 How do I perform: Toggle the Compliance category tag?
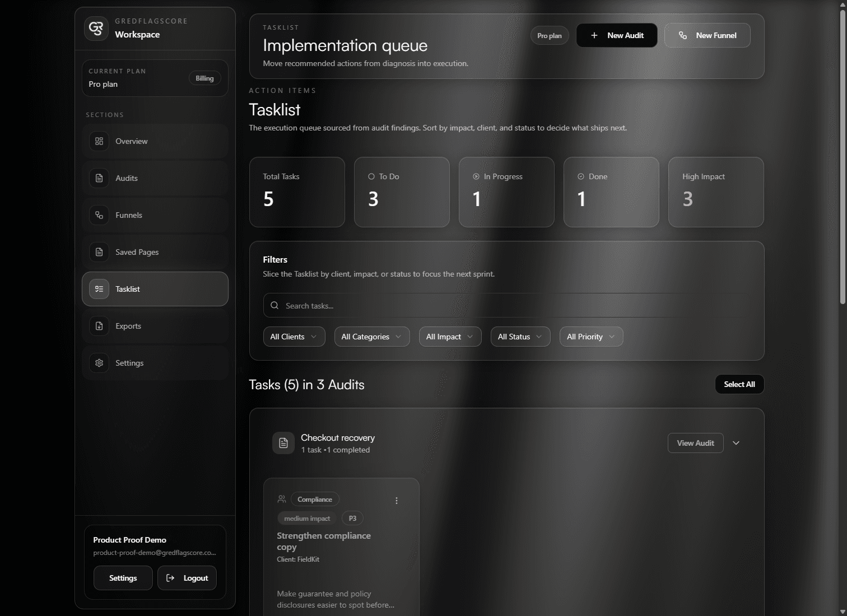coord(314,499)
